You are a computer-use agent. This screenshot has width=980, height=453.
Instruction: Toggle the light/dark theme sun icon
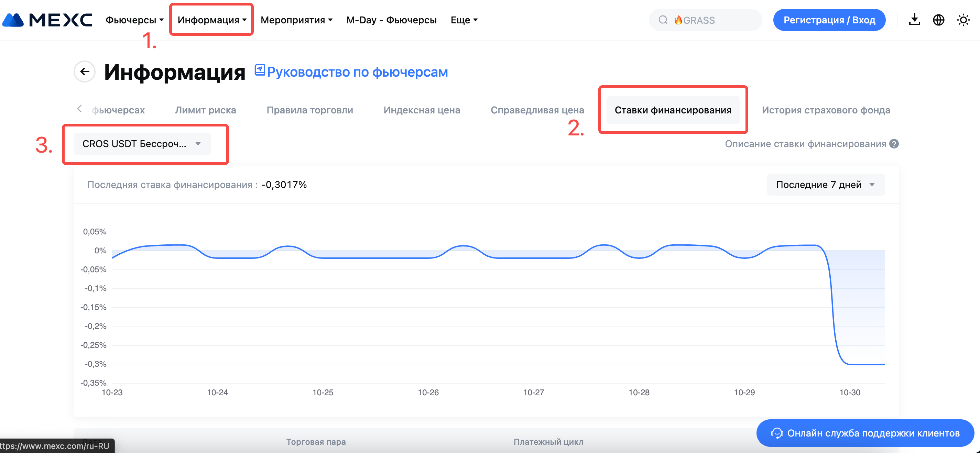coord(963,20)
